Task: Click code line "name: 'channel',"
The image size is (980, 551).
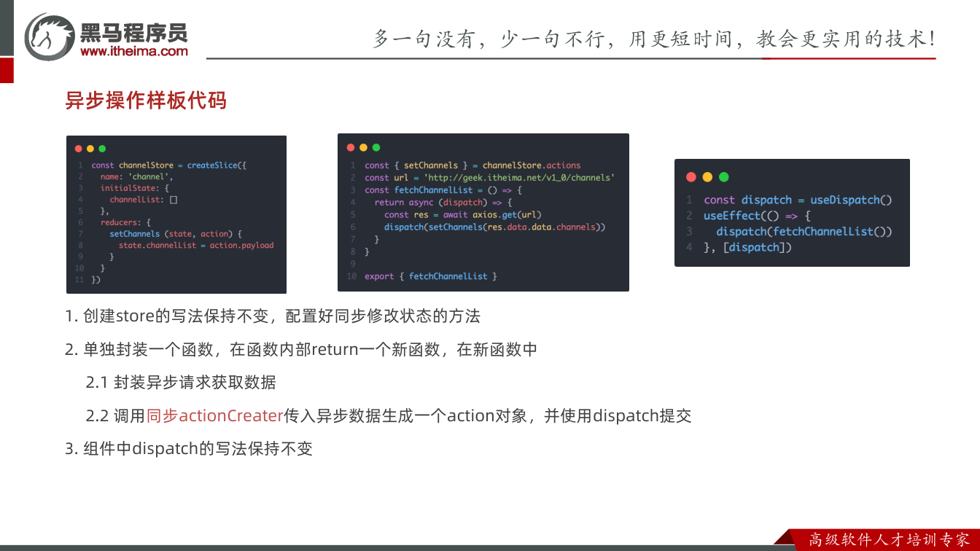Action: (x=137, y=176)
